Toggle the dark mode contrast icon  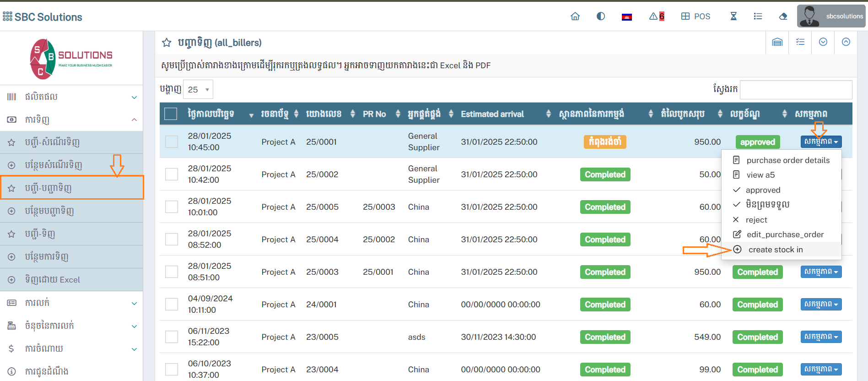[601, 16]
